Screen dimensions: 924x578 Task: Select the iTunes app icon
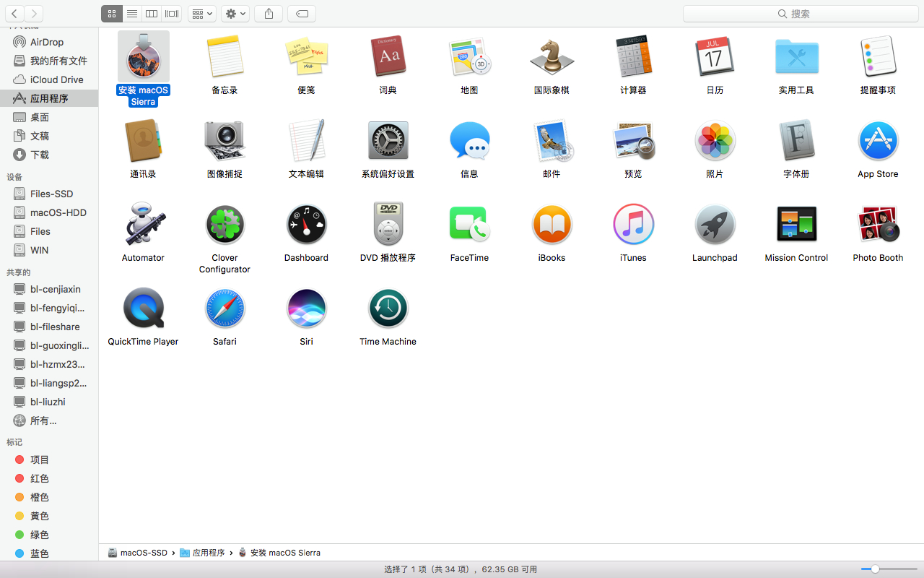[633, 225]
